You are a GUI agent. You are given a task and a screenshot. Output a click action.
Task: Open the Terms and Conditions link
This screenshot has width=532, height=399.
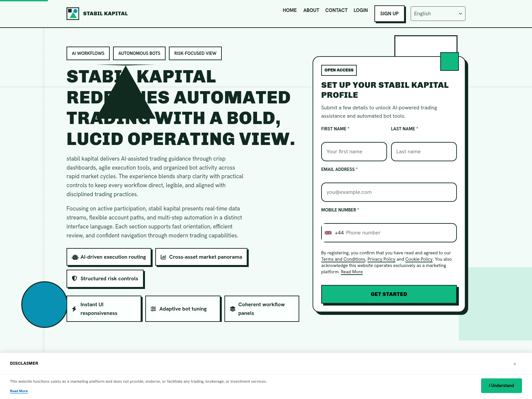(343, 259)
